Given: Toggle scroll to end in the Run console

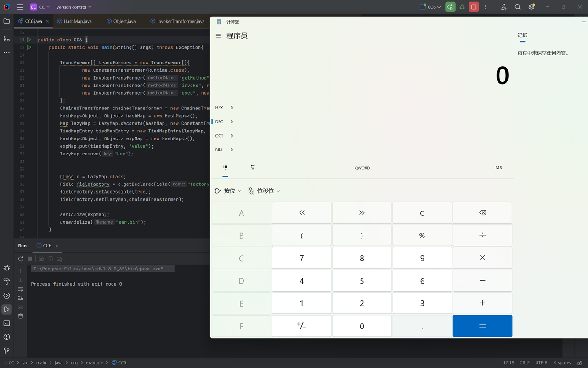Looking at the screenshot, I should click(20, 298).
